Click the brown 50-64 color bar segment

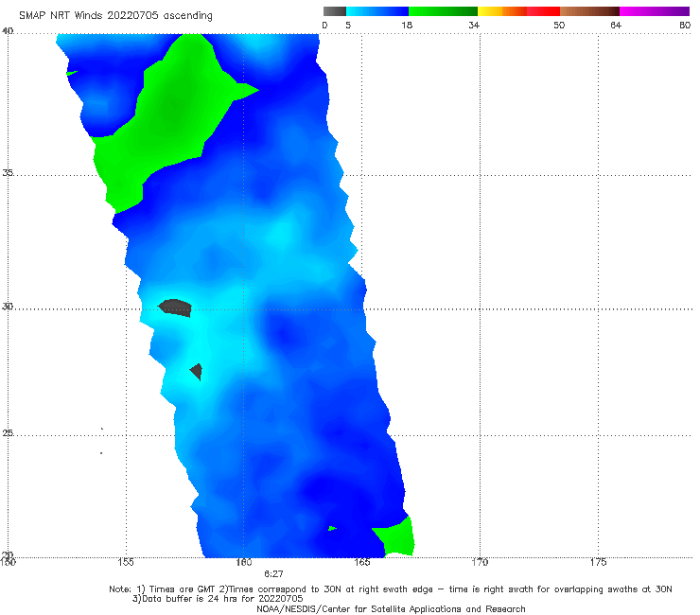point(589,11)
